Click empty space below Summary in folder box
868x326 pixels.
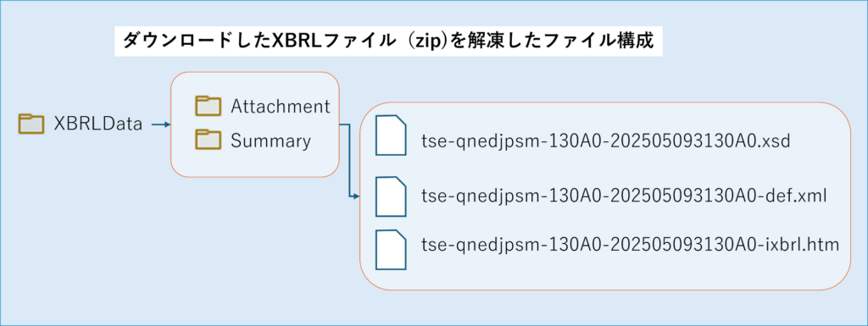pyautogui.click(x=254, y=164)
